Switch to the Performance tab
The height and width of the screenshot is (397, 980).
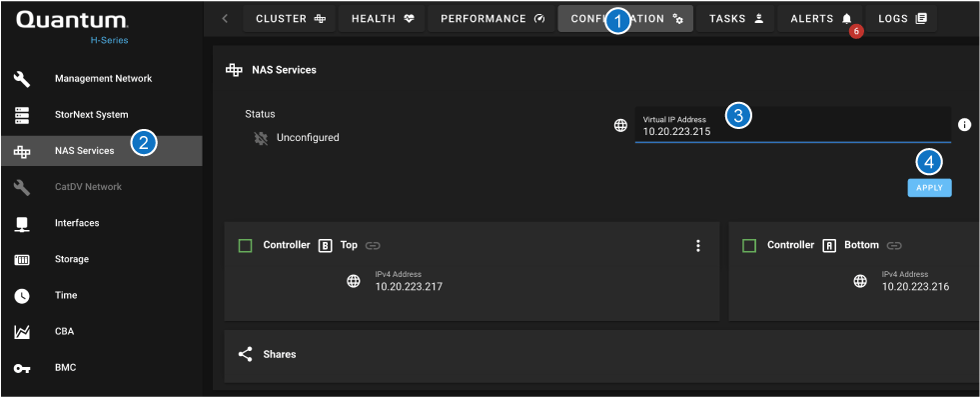click(x=492, y=19)
